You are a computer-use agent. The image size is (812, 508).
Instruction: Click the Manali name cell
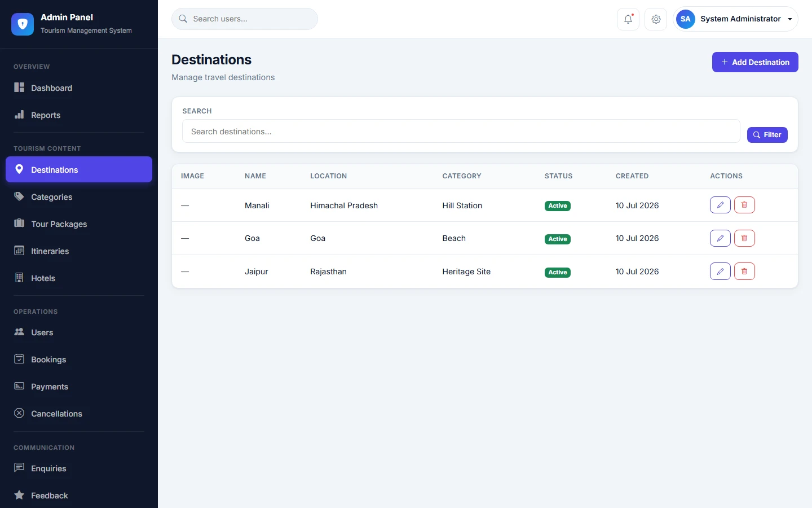click(257, 205)
